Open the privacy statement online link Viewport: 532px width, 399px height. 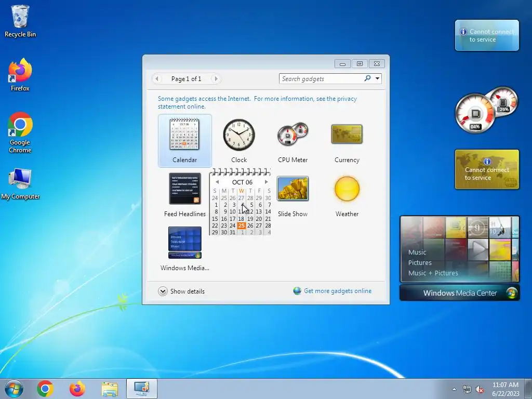[257, 102]
